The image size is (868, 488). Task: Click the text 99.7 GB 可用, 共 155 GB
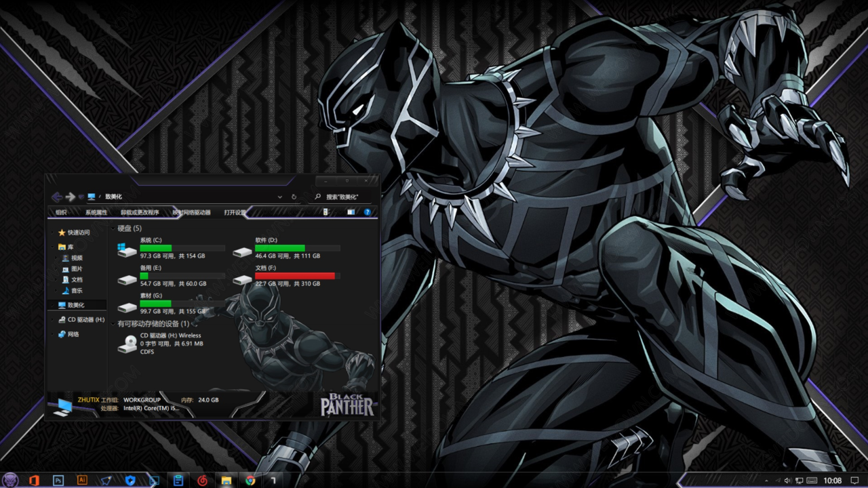[x=172, y=312]
